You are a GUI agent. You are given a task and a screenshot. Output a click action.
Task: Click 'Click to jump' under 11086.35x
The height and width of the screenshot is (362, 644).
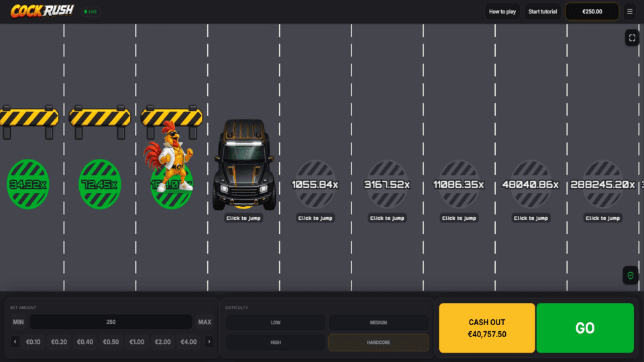[459, 218]
